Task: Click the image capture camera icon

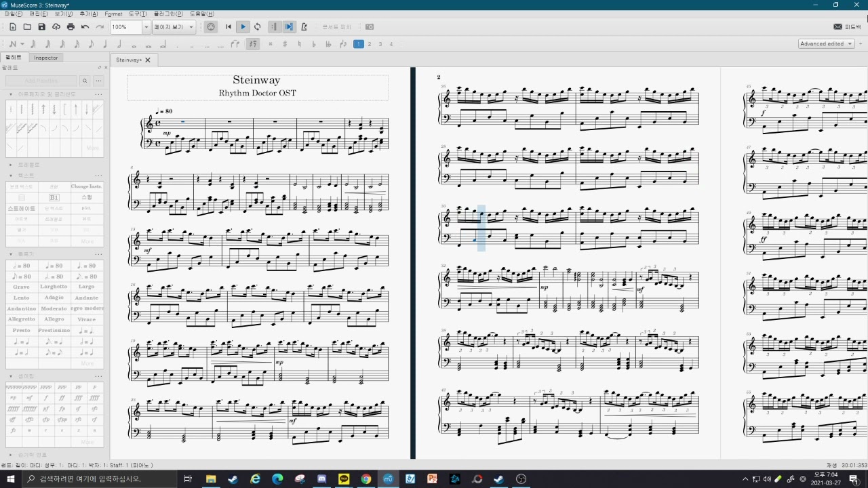Action: (x=370, y=27)
